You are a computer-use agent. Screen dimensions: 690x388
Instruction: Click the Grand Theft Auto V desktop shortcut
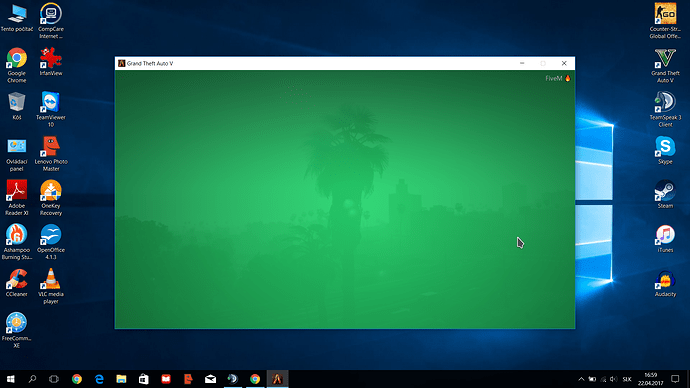point(665,65)
